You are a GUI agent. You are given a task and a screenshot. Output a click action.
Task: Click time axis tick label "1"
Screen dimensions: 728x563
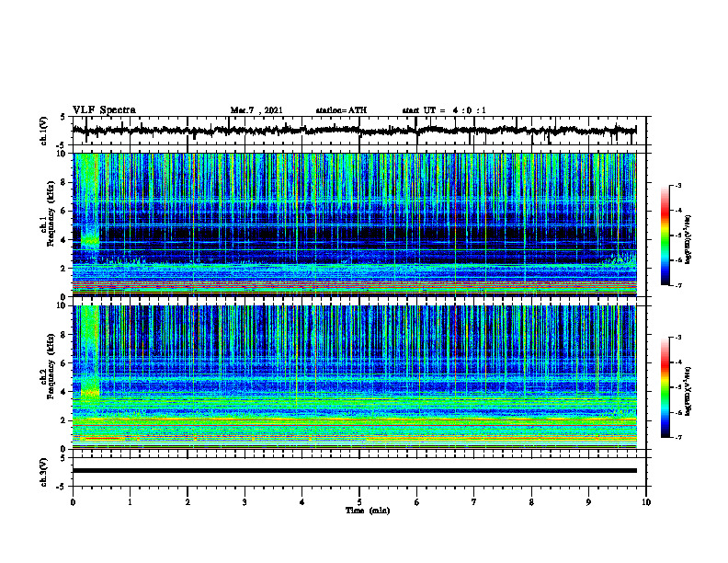tap(130, 502)
